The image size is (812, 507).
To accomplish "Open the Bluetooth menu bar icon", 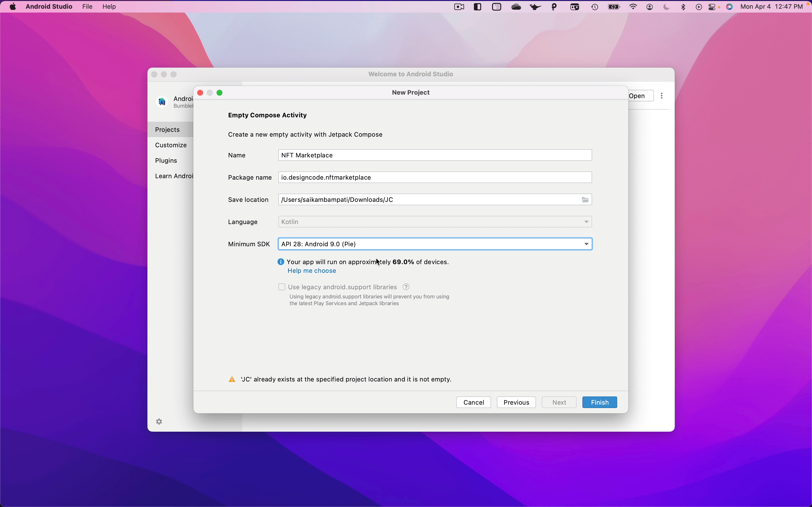I will point(683,6).
